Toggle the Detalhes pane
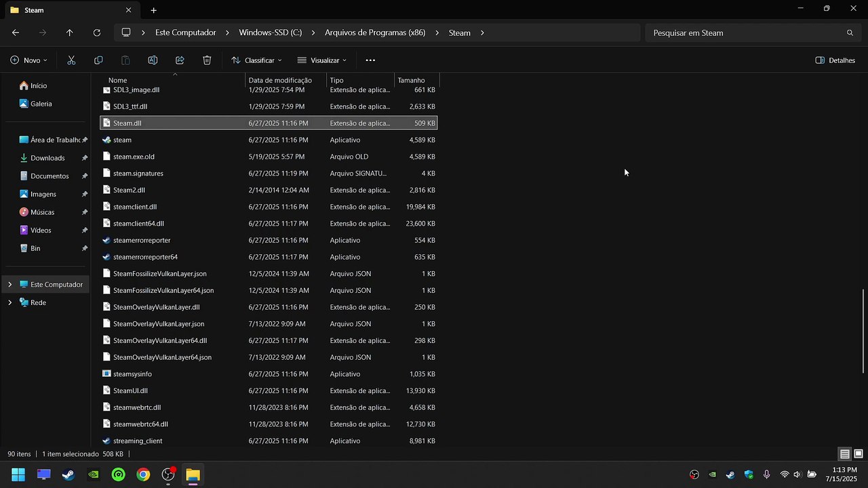This screenshot has width=868, height=488. [835, 60]
